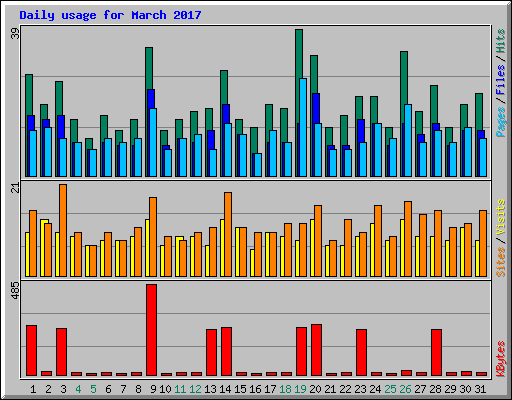Select the red KBytes bar for day 20
The width and height of the screenshot is (512, 400).
[x=317, y=350]
